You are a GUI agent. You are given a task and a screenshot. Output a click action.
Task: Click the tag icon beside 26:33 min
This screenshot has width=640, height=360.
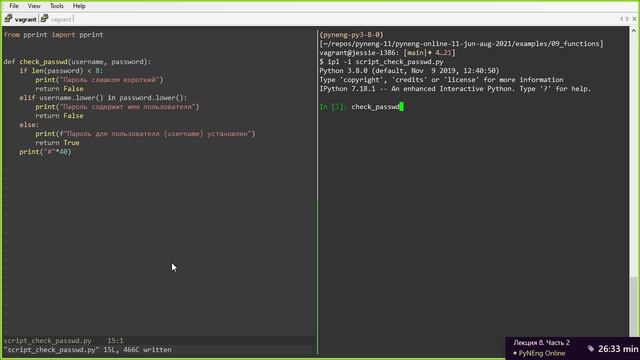[591, 349]
